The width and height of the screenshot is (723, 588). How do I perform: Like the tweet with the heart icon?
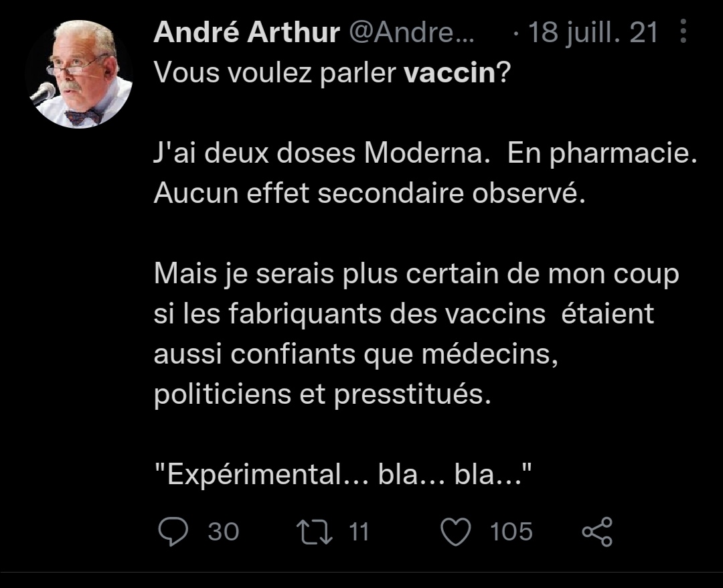pyautogui.click(x=457, y=531)
